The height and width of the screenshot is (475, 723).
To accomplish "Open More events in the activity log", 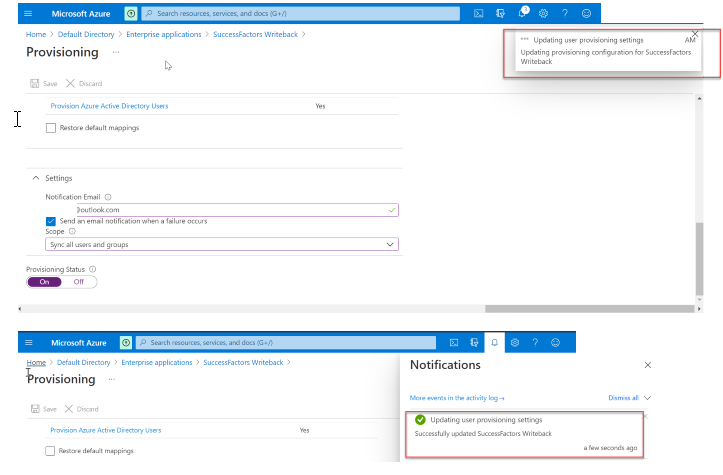I will [457, 398].
